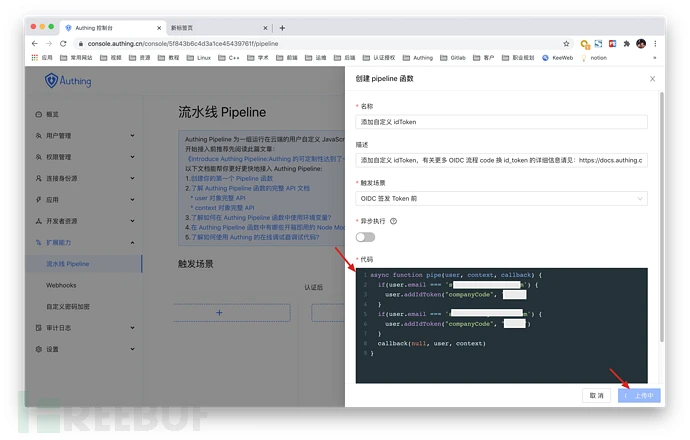The width and height of the screenshot is (690, 440).
Task: Click the 上传中 button
Action: click(639, 396)
